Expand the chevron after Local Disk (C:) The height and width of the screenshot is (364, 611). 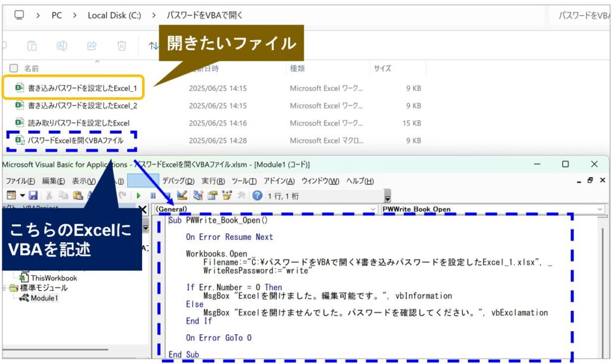pos(154,15)
